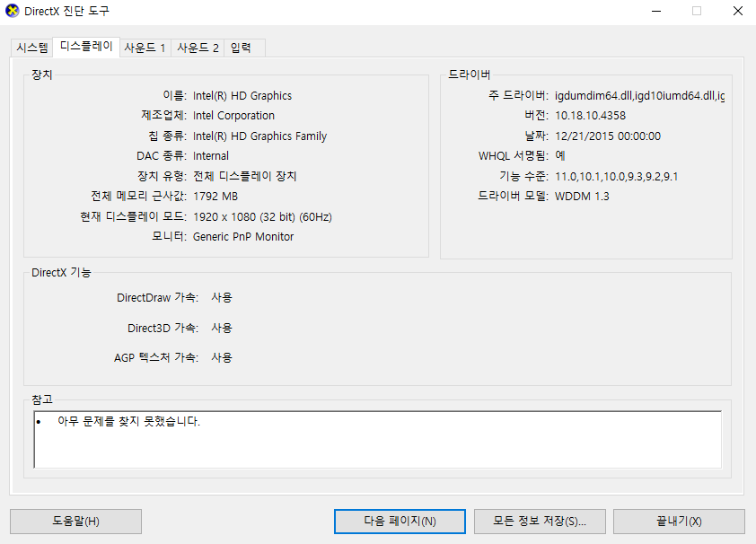This screenshot has width=756, height=544.
Task: Click the WDDM 1.3 driver model value
Action: point(582,197)
